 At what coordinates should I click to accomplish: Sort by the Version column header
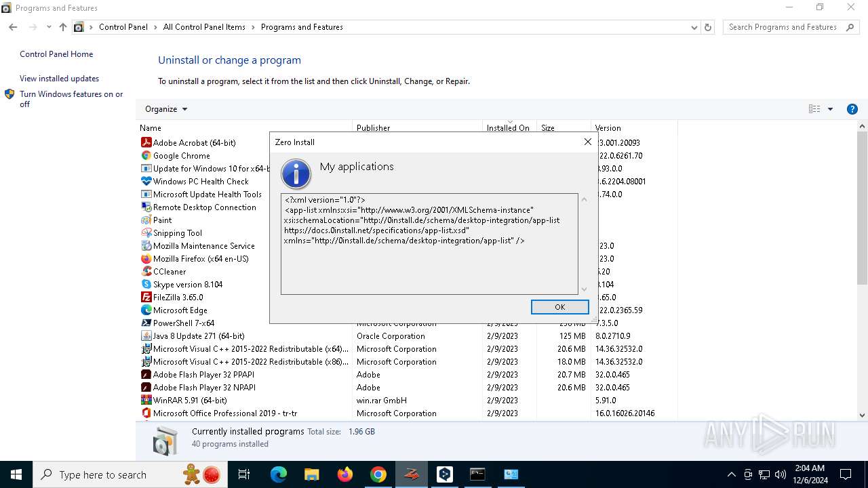click(634, 127)
